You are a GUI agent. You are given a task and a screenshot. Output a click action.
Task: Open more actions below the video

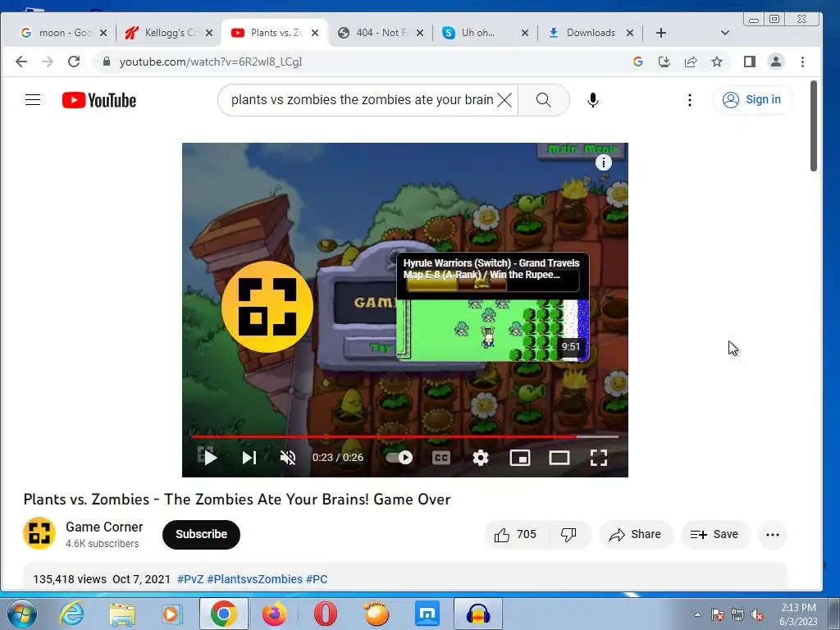tap(773, 534)
